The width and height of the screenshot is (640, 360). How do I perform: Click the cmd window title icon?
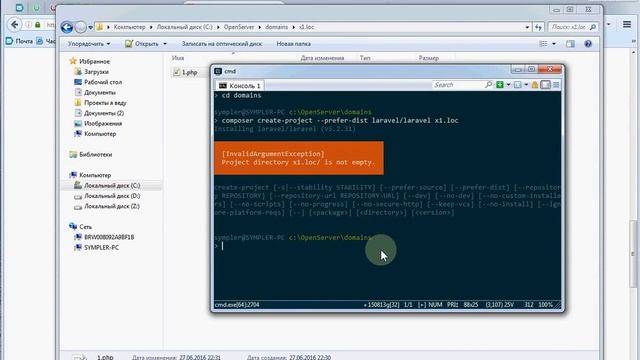(218, 71)
